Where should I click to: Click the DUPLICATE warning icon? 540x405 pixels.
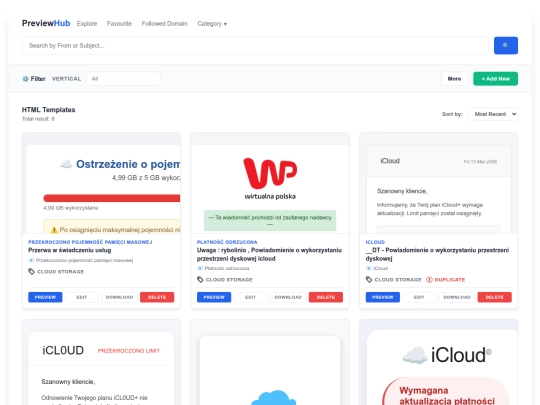pos(429,280)
